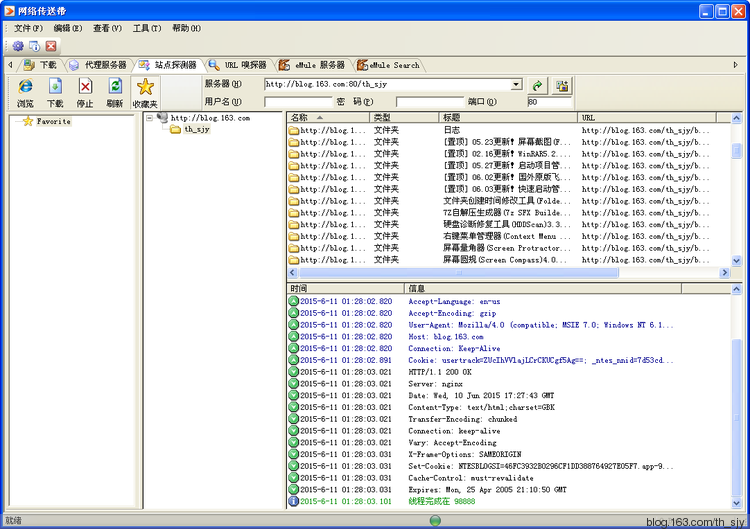Toggle the 收藏夹 favorites star button
This screenshot has height=529, width=750.
point(145,93)
